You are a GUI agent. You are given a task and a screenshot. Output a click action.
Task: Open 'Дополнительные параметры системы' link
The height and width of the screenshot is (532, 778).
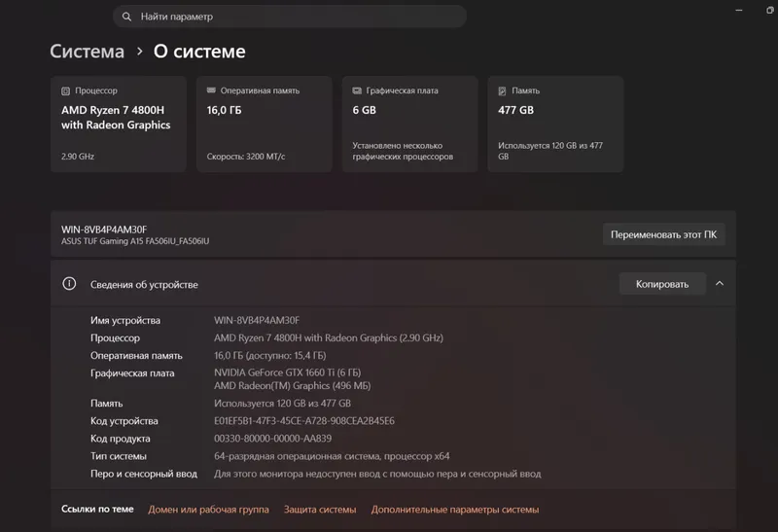click(455, 510)
